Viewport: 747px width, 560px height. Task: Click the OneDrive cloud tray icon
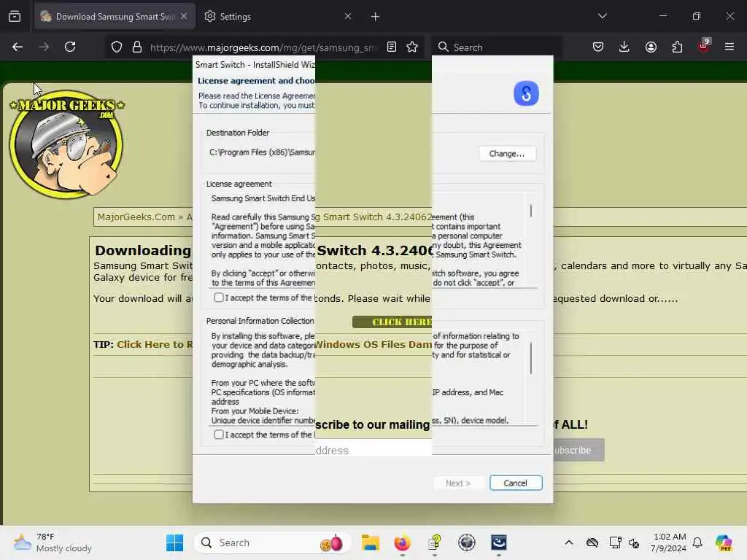pos(592,542)
